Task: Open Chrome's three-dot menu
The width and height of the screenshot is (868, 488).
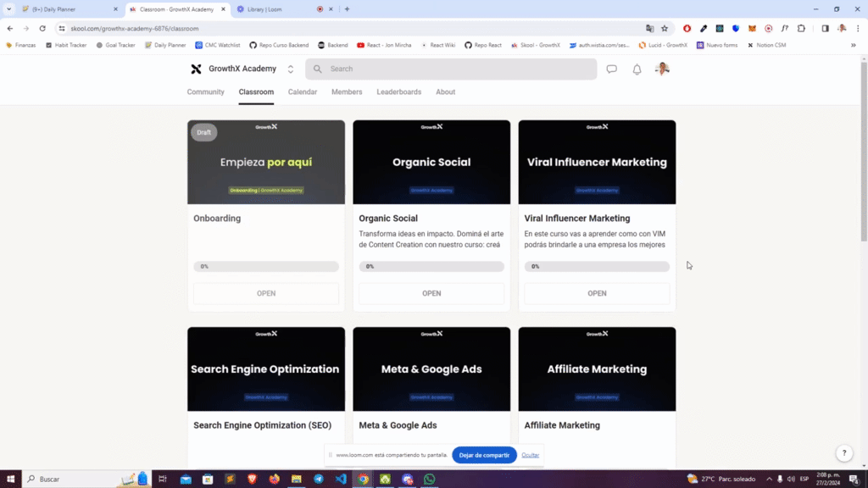Action: pyautogui.click(x=858, y=27)
